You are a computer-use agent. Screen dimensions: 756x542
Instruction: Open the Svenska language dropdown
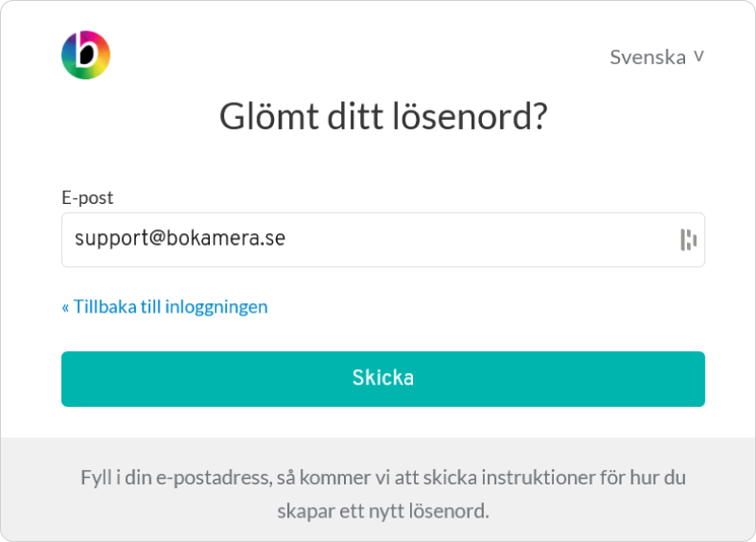coord(657,57)
